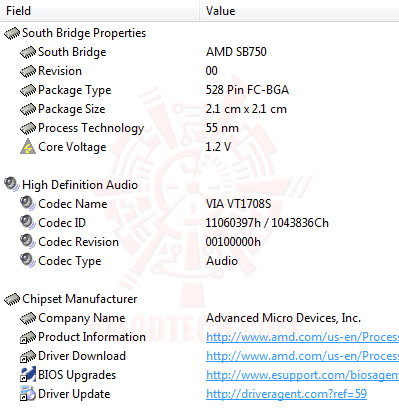
Task: Sort by the Value column header
Action: click(299, 11)
